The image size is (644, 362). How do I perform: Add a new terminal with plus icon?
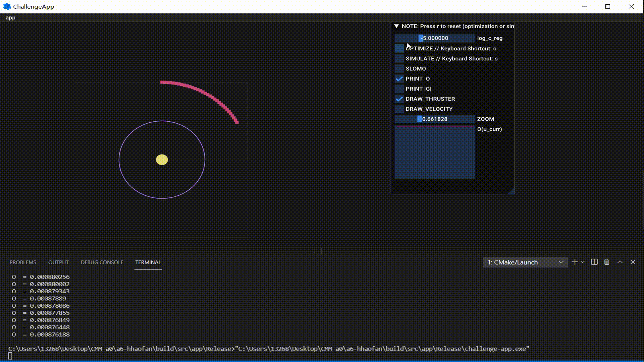(575, 262)
